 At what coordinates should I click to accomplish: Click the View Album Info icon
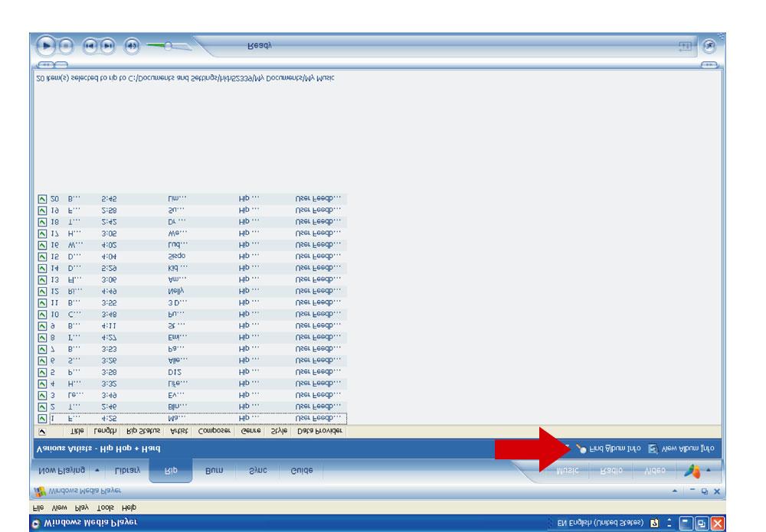(653, 449)
